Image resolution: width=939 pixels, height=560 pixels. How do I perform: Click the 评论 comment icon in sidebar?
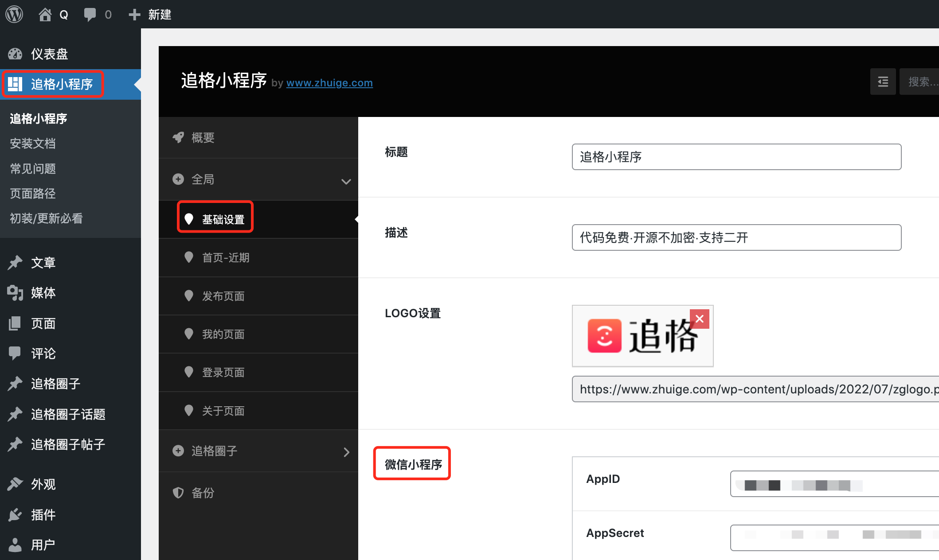pos(15,354)
